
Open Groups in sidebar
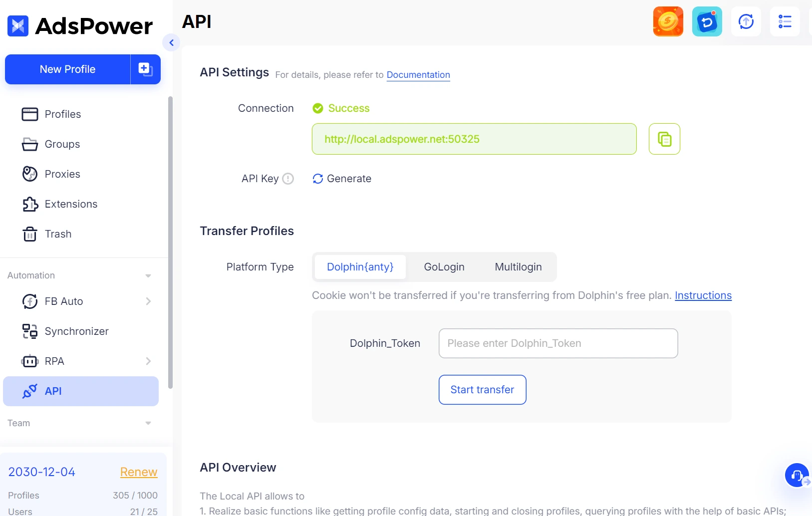(x=62, y=144)
